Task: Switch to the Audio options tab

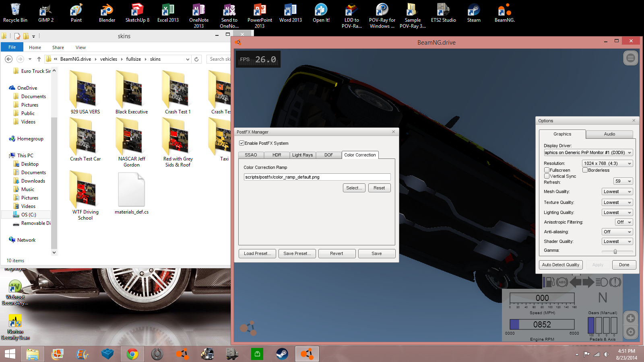Action: [609, 134]
